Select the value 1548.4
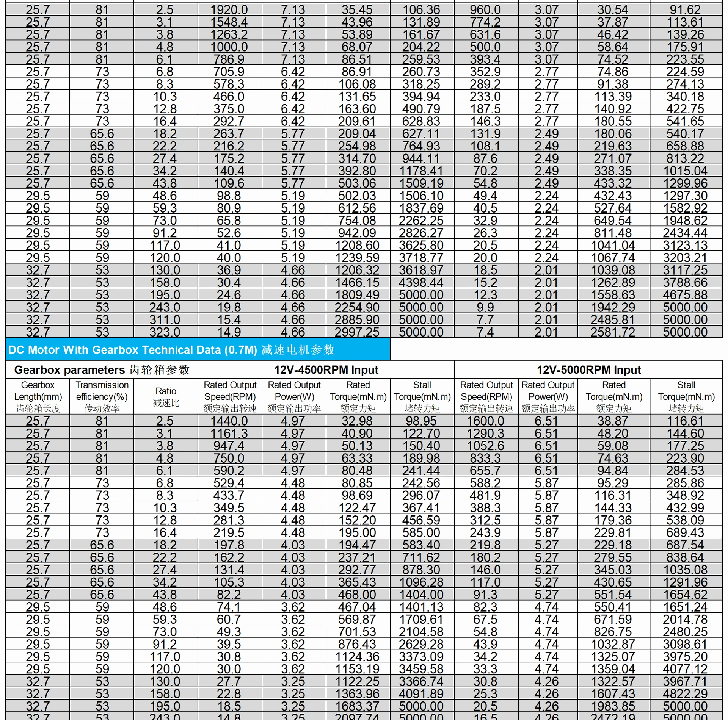 pos(229,22)
